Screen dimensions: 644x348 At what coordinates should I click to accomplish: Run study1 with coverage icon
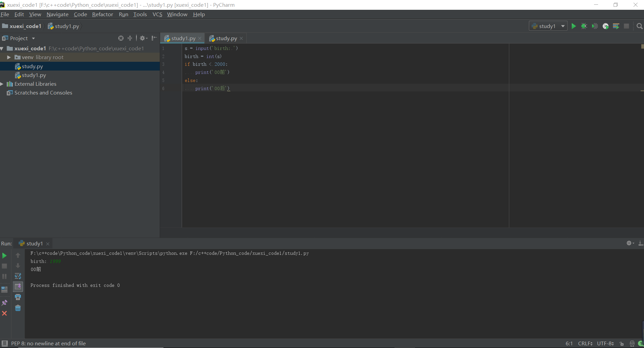pyautogui.click(x=595, y=26)
